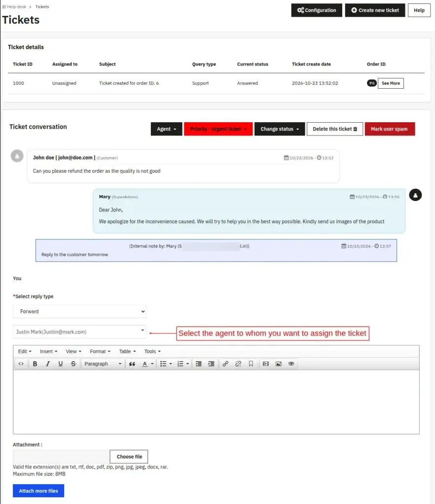Image resolution: width=435 pixels, height=504 pixels.
Task: Open the Change status dropdown
Action: 280,129
